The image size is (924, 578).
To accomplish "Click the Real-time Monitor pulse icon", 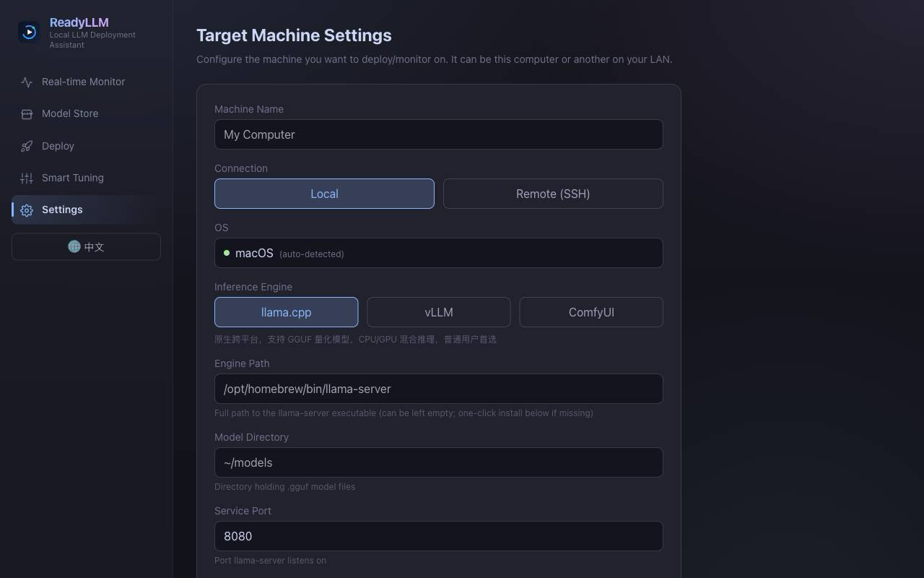I will tap(27, 82).
